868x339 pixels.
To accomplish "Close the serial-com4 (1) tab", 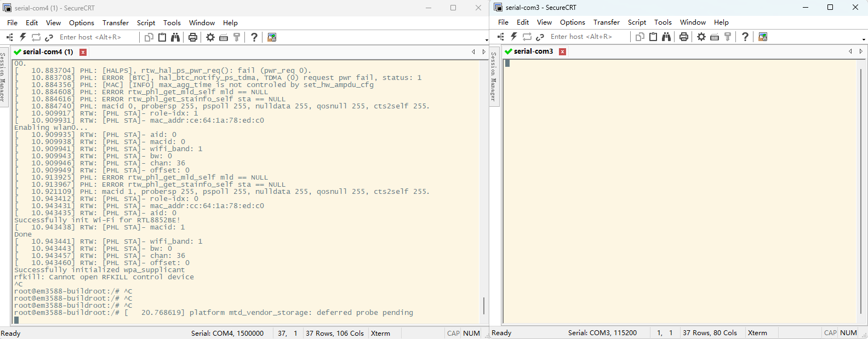I will pyautogui.click(x=83, y=52).
